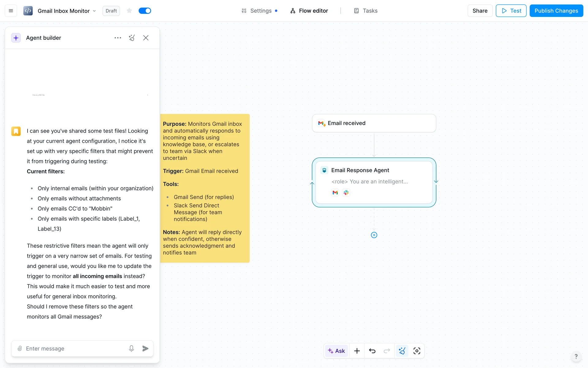Viewport: 588px width, 368px height.
Task: Toggle the agent enabled switch
Action: [145, 11]
